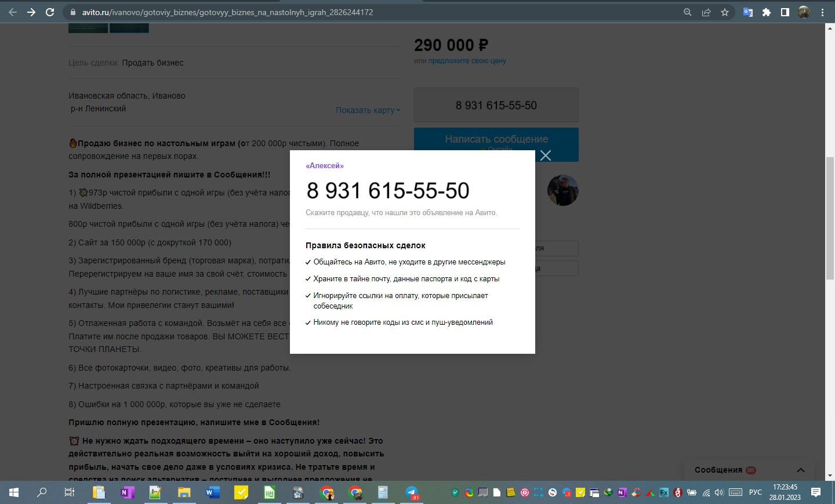835x504 pixels.
Task: Open the Windows notification center
Action: [x=816, y=492]
